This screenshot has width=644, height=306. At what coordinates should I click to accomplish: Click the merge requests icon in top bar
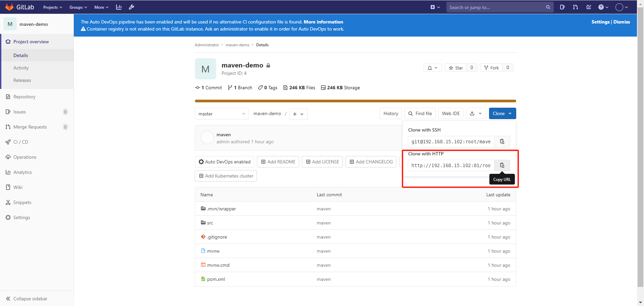tap(576, 7)
